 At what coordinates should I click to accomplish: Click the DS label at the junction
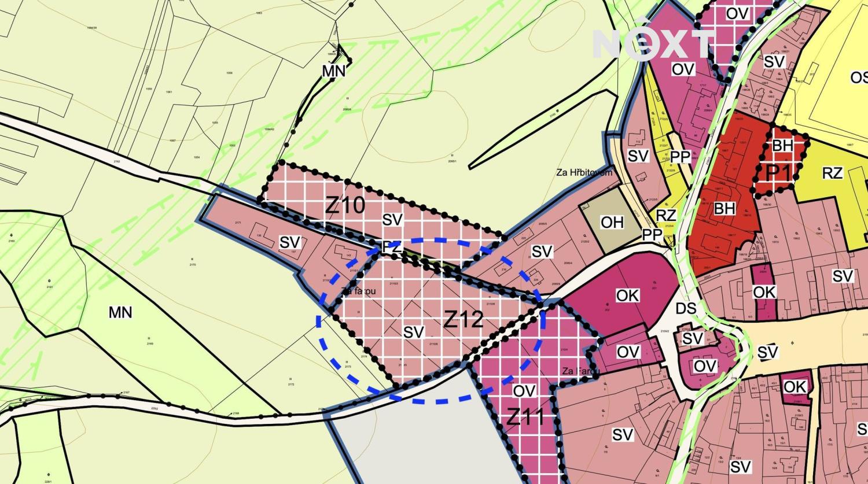(686, 308)
